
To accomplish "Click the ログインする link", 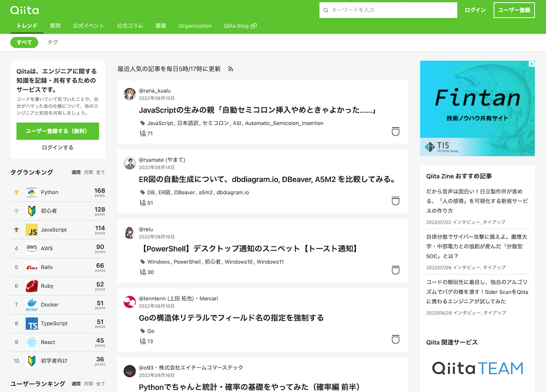I will tap(58, 147).
